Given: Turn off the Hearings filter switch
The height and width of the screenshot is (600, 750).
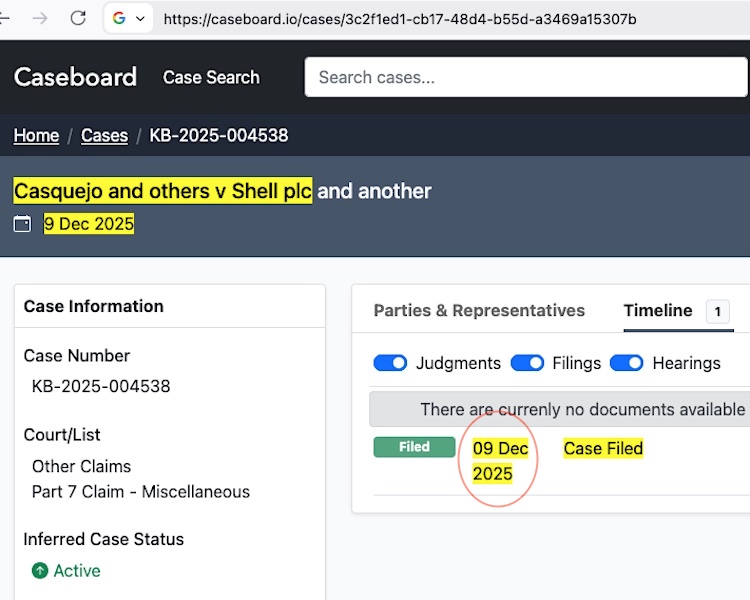Looking at the screenshot, I should pos(626,363).
